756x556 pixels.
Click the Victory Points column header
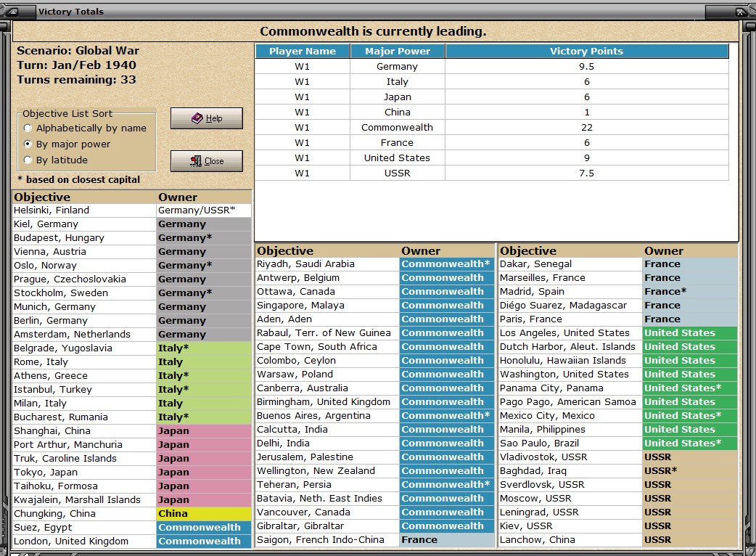pyautogui.click(x=586, y=51)
